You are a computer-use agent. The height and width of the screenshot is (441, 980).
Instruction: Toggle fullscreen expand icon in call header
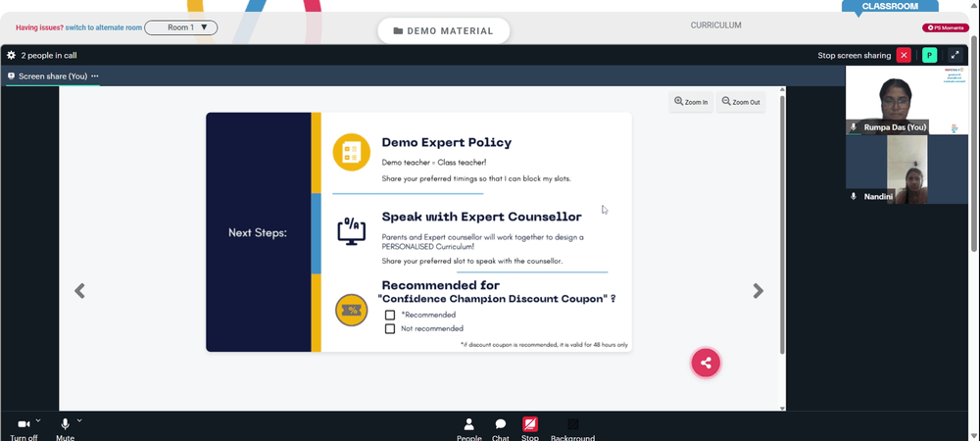tap(955, 55)
